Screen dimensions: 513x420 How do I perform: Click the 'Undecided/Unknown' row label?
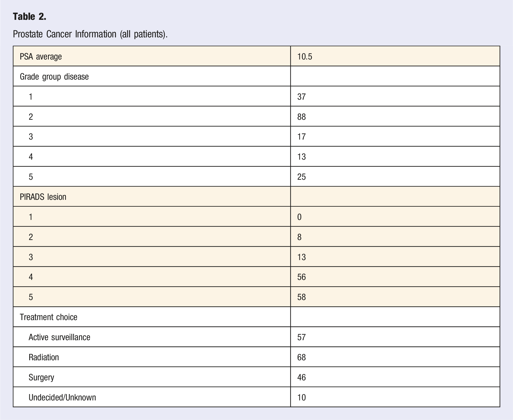point(62,397)
